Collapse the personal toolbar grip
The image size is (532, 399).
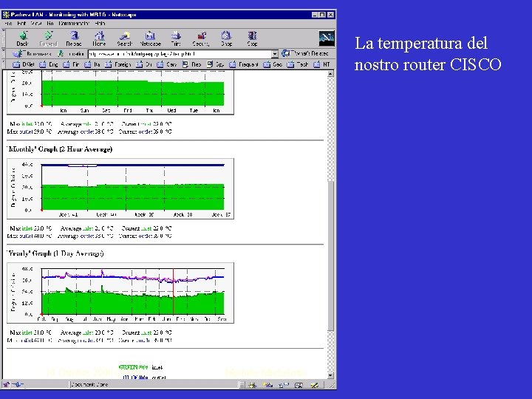[4, 64]
